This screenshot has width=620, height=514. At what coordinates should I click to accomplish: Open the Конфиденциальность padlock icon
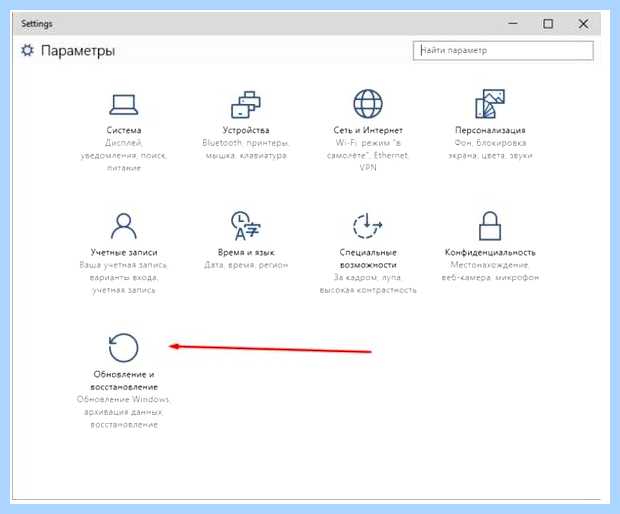[490, 226]
